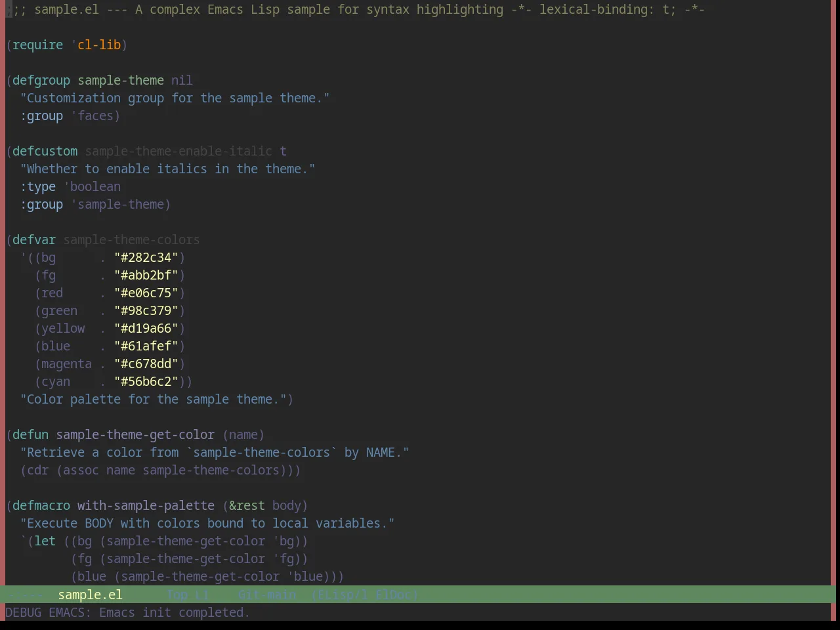Click the 'with-sample-palette' macro name
This screenshot has width=840, height=630.
[x=146, y=505]
